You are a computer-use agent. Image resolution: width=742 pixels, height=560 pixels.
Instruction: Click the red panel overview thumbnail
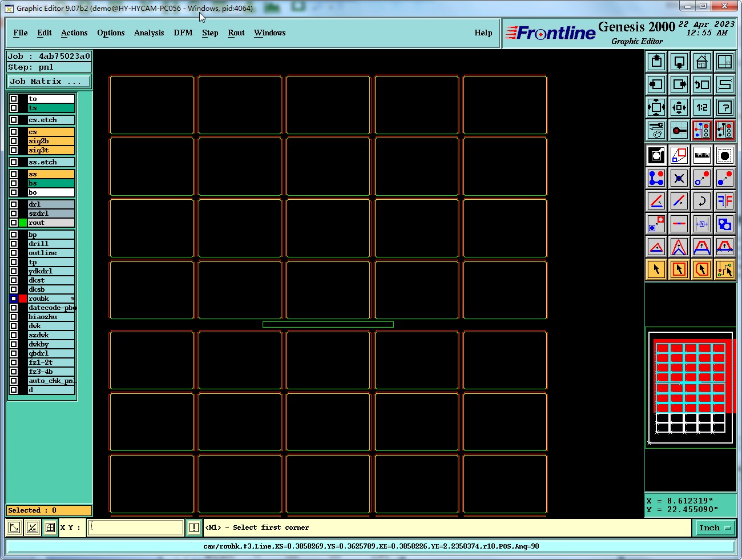point(691,388)
